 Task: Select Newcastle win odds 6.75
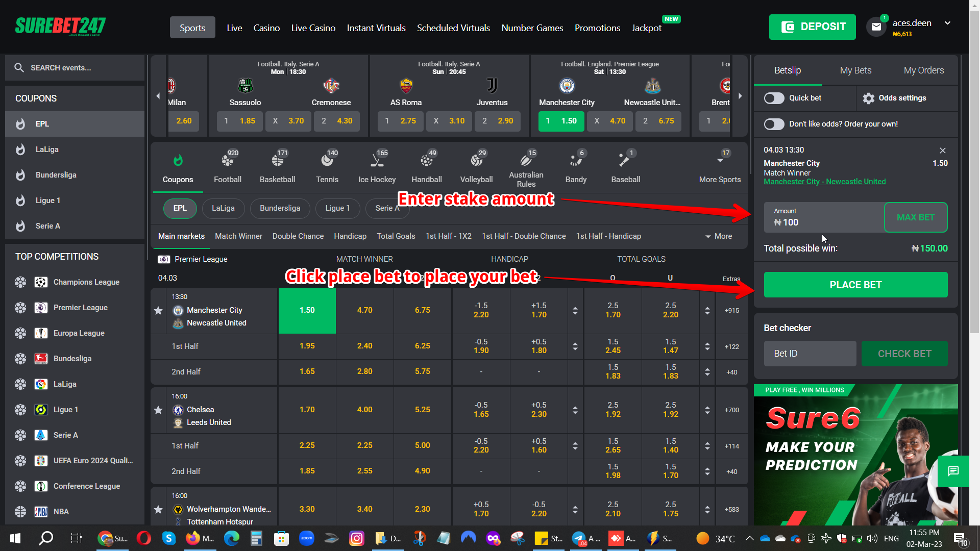(423, 310)
